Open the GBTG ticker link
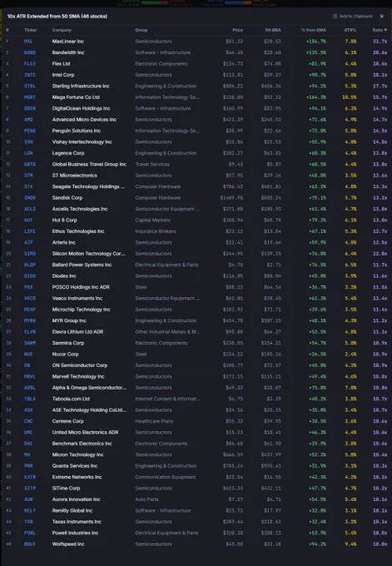The height and width of the screenshot is (566, 392). point(30,165)
